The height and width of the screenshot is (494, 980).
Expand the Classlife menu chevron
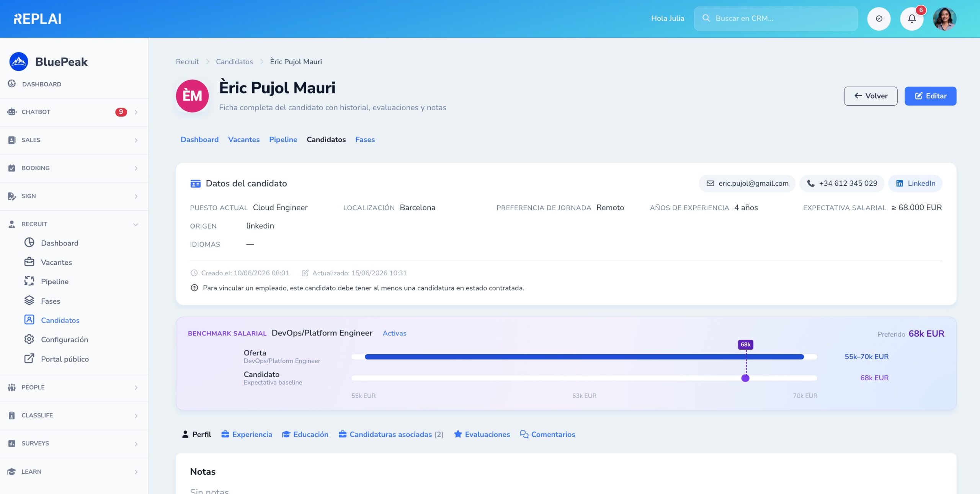coord(136,415)
